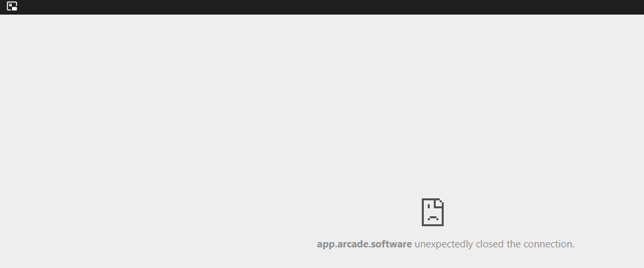Screen dimensions: 644x268
Task: Click the word 'closed' in the error message
Action: coord(490,244)
